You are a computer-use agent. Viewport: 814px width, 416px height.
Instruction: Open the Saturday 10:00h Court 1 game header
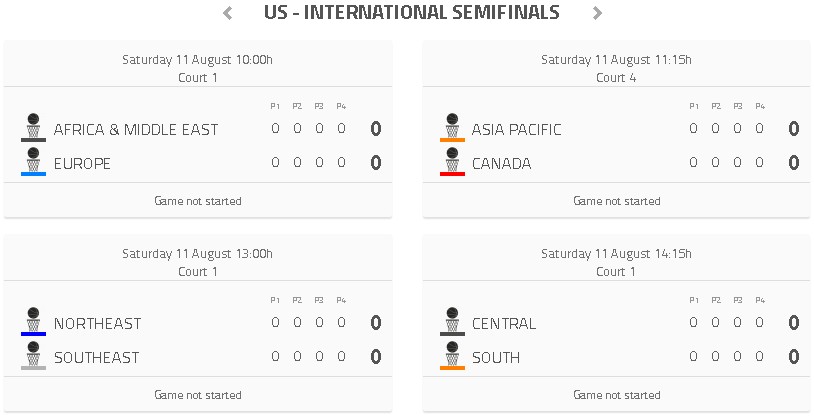[198, 68]
